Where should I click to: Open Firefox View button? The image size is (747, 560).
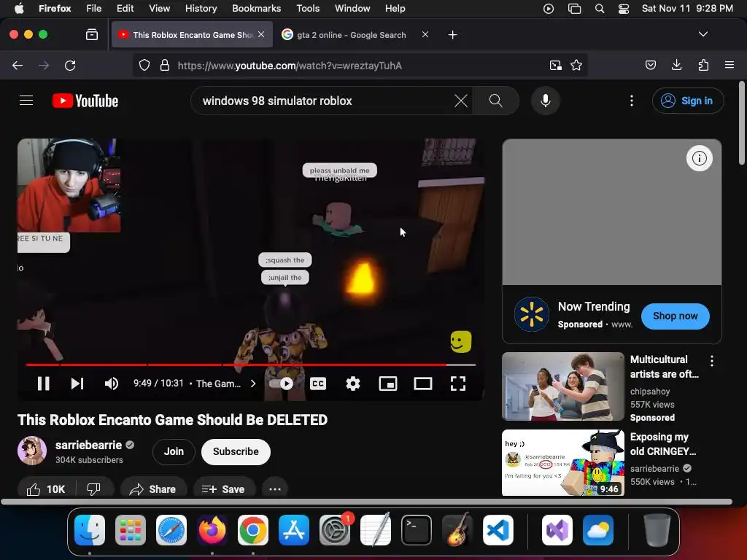[x=91, y=34]
